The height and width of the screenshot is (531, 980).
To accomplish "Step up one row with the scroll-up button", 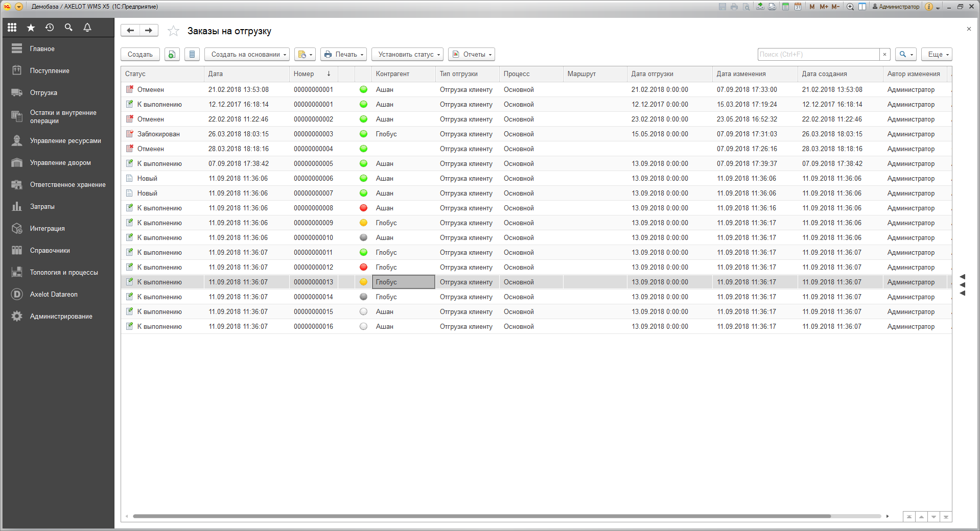I will coord(921,517).
